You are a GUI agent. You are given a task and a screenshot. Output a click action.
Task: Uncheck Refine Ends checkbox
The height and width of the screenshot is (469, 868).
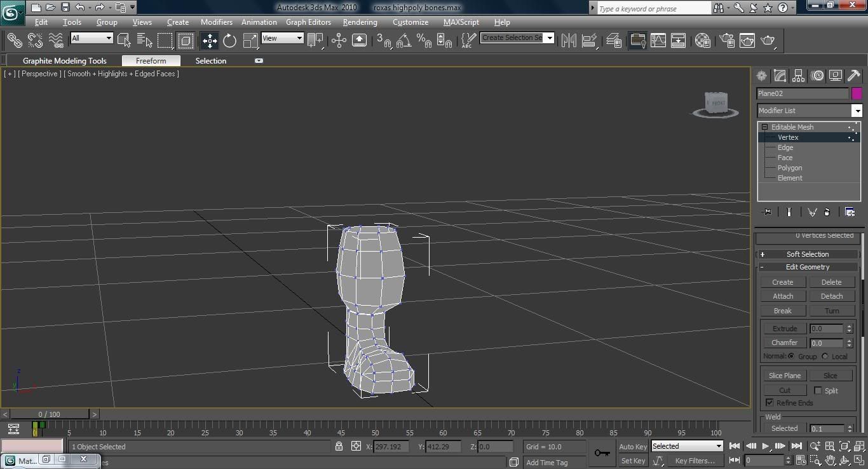(770, 403)
